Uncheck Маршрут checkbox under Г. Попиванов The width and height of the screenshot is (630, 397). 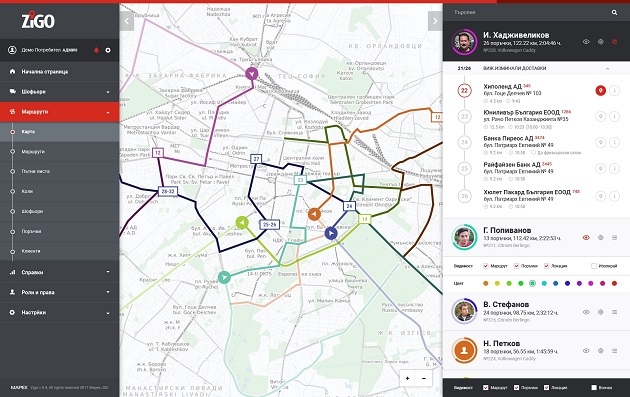click(x=486, y=266)
